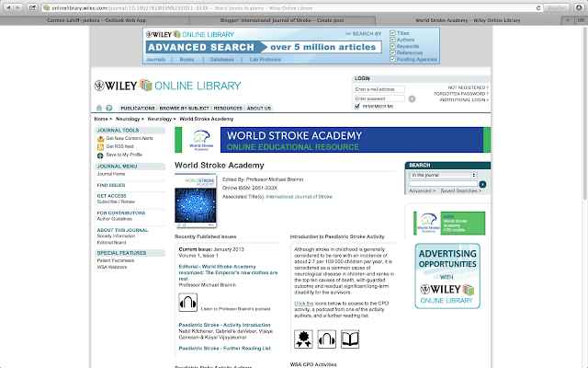Image resolution: width=588 pixels, height=368 pixels.
Task: Click in the e-mail address field
Action: [379, 89]
